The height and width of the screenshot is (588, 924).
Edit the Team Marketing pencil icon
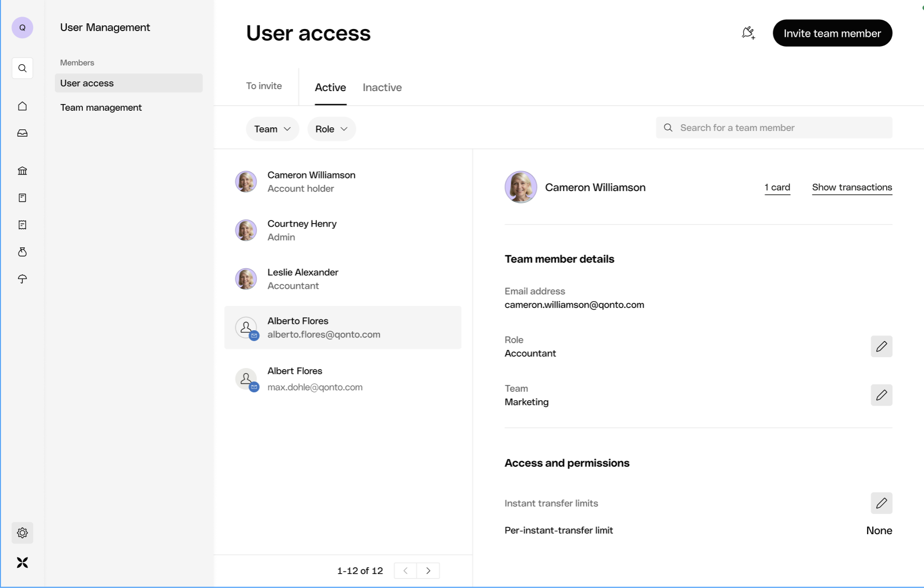pos(882,395)
